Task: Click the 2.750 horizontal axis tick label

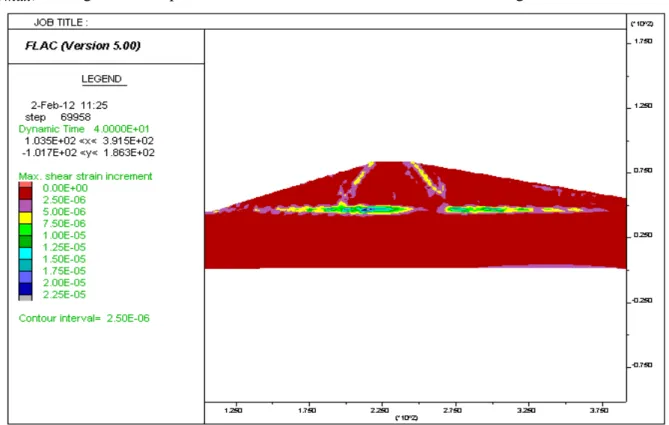Action: pyautogui.click(x=453, y=410)
